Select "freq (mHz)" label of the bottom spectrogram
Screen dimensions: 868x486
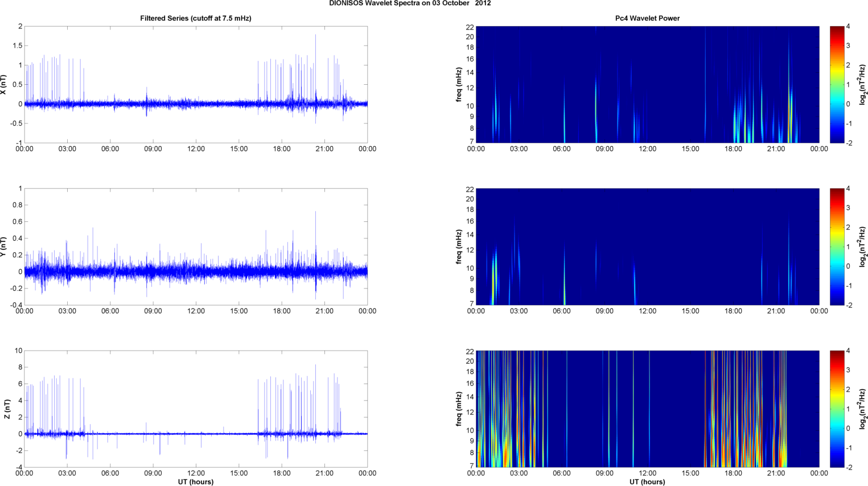(458, 409)
